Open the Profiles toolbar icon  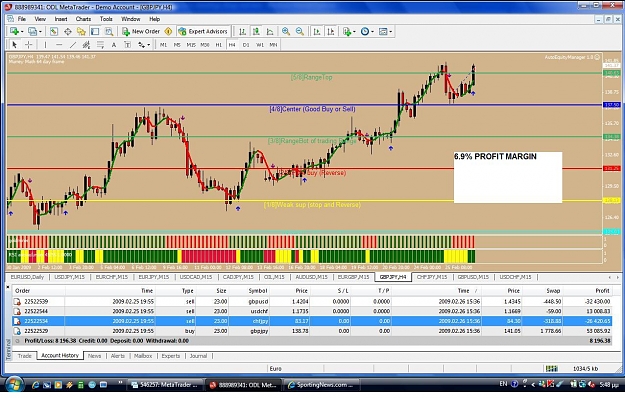coord(32,31)
